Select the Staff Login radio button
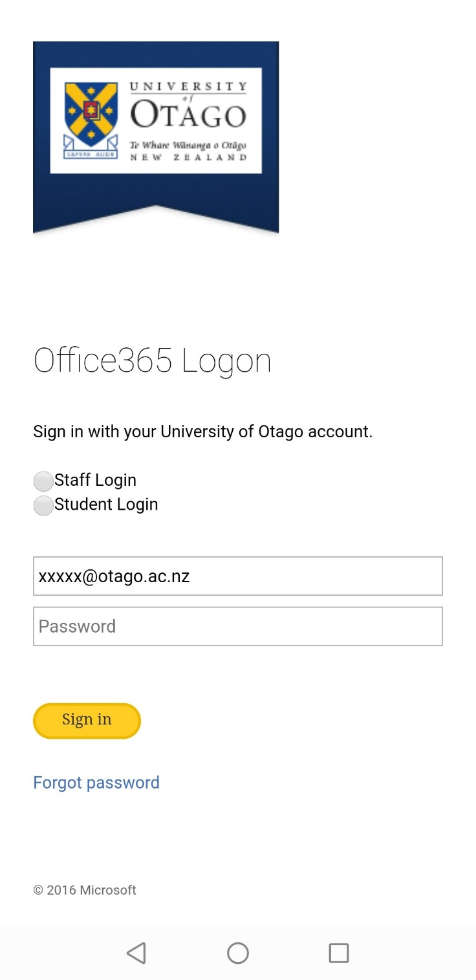This screenshot has height=980, width=476. pyautogui.click(x=43, y=481)
